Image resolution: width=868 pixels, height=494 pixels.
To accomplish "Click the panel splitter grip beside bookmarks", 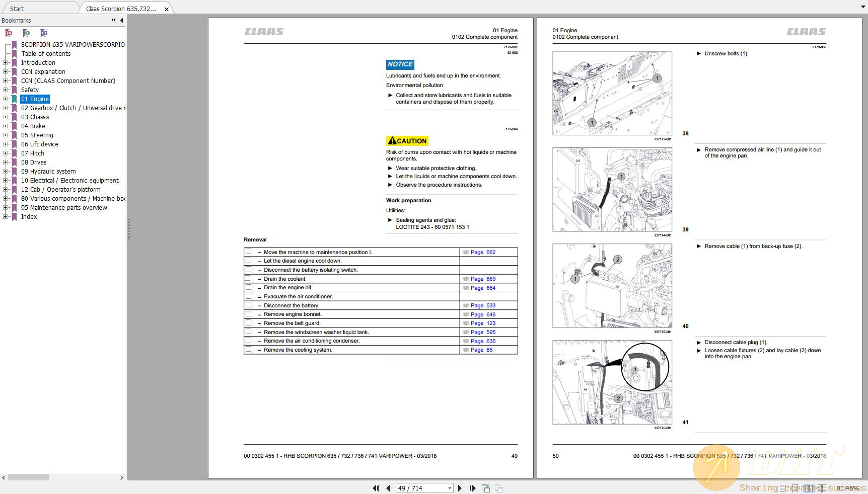I will tap(128, 228).
